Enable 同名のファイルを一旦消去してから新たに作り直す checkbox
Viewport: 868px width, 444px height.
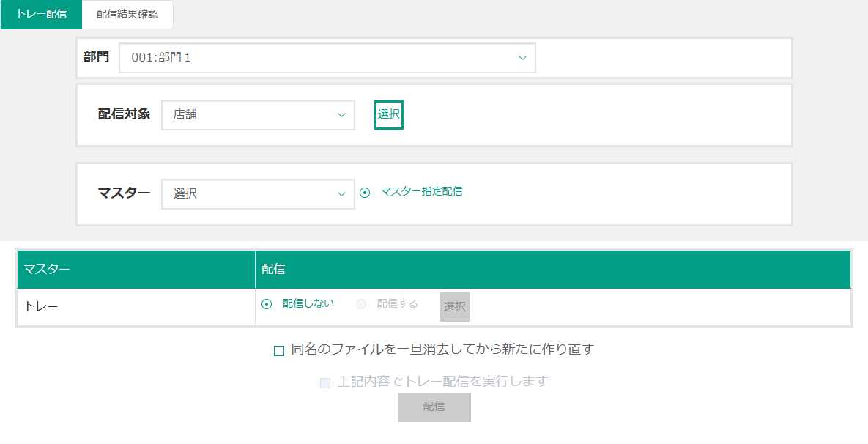(279, 351)
